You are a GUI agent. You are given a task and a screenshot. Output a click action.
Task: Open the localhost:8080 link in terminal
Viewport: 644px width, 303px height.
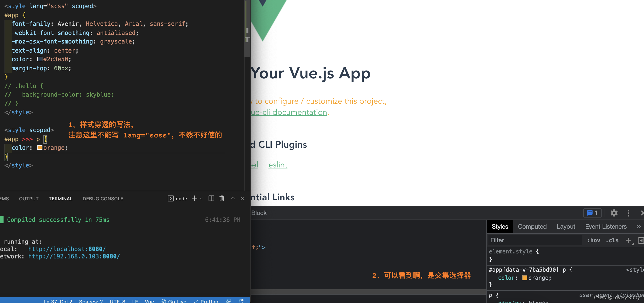click(67, 249)
